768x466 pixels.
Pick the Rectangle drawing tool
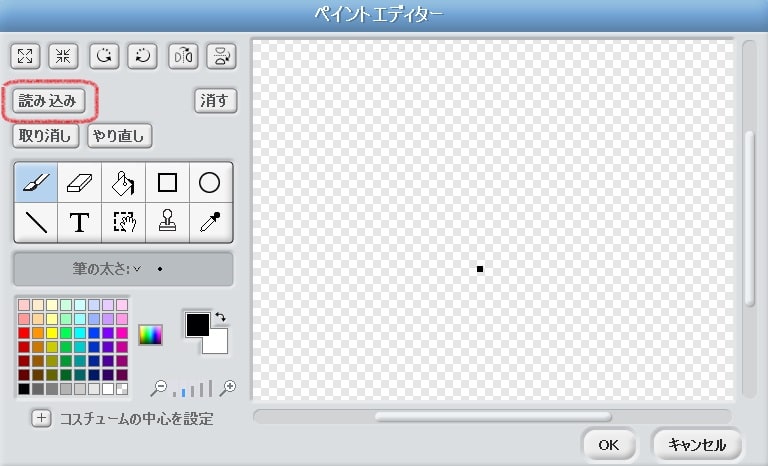(167, 183)
